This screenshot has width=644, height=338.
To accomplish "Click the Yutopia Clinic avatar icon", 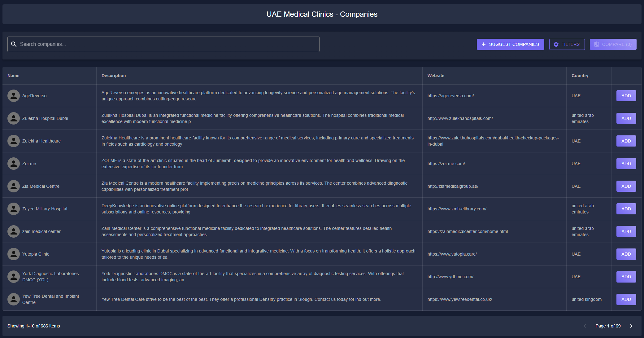I will [14, 254].
